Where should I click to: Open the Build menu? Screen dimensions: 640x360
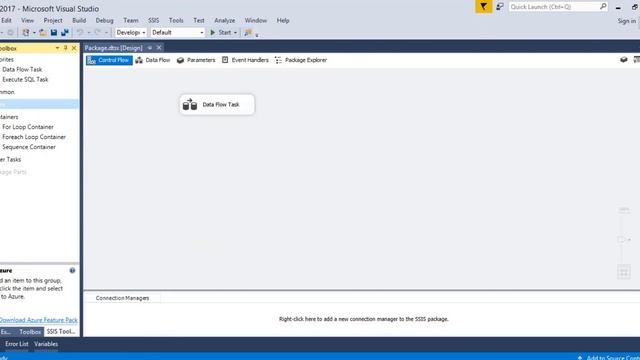[x=79, y=20]
